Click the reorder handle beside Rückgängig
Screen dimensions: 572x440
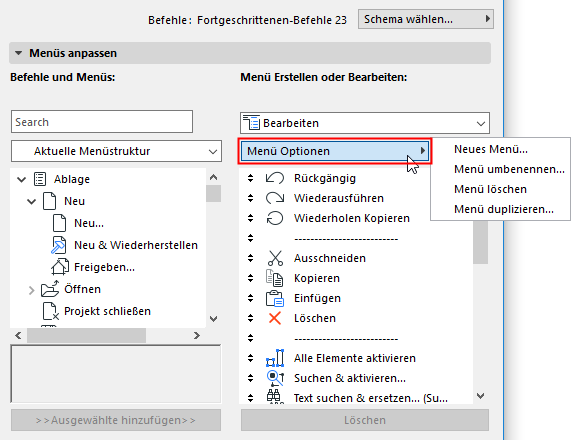[x=250, y=178]
